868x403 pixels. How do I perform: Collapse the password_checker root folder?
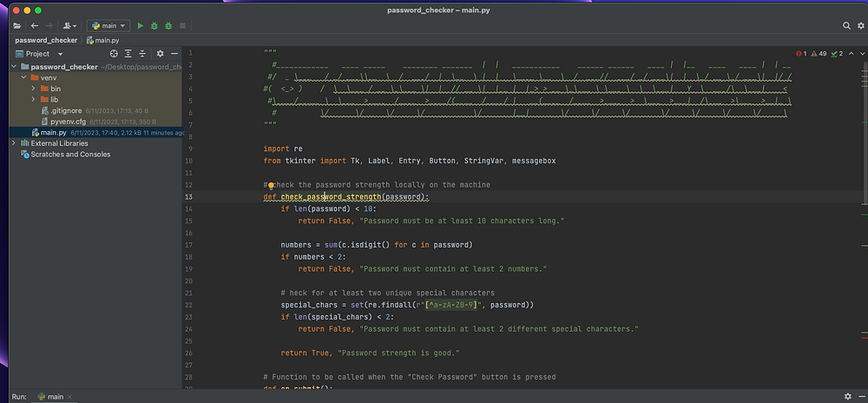click(x=14, y=67)
